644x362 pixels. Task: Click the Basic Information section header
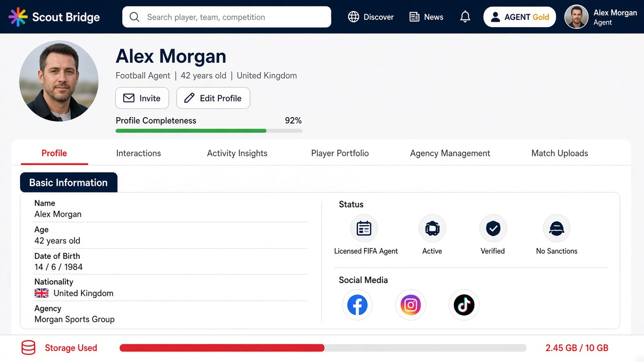point(68,183)
